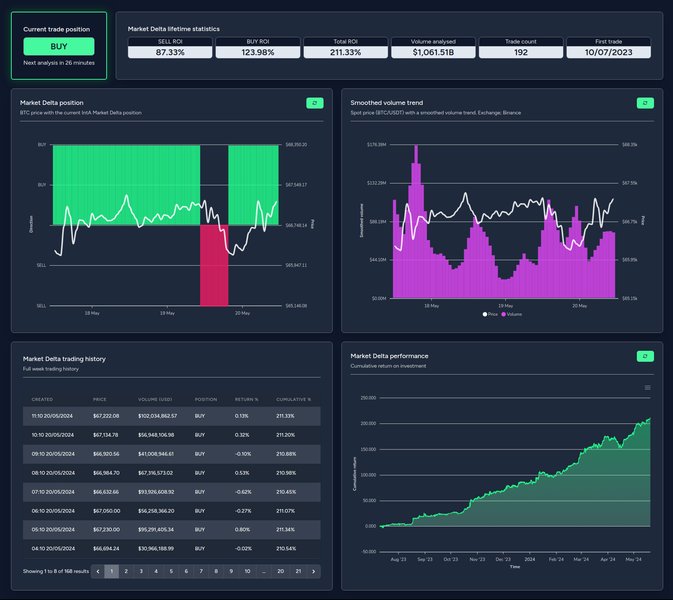
Task: Select the 06:10 20/05/2024 history row
Action: 172,511
